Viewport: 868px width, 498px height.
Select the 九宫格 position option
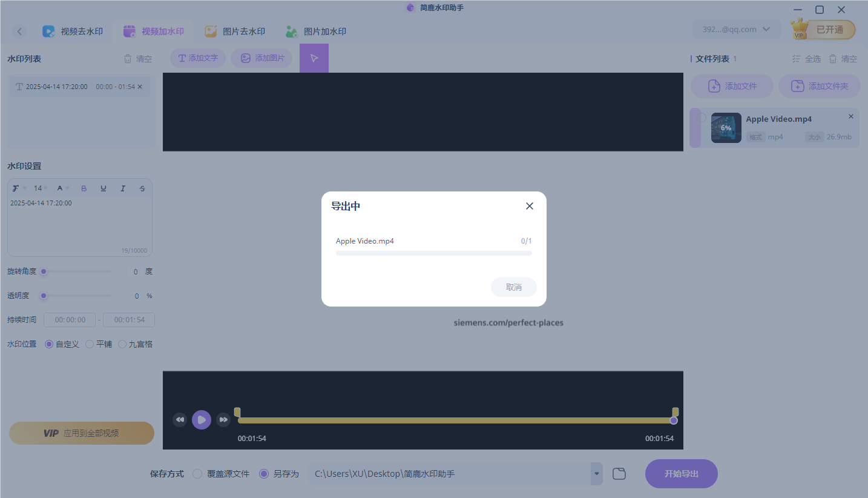pos(136,344)
